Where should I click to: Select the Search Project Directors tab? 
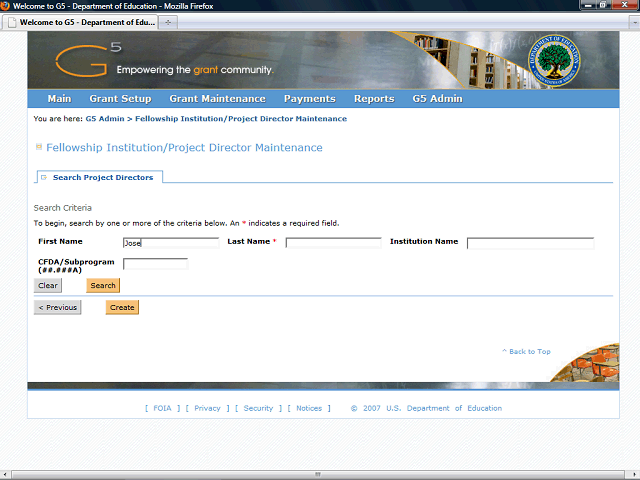102,177
